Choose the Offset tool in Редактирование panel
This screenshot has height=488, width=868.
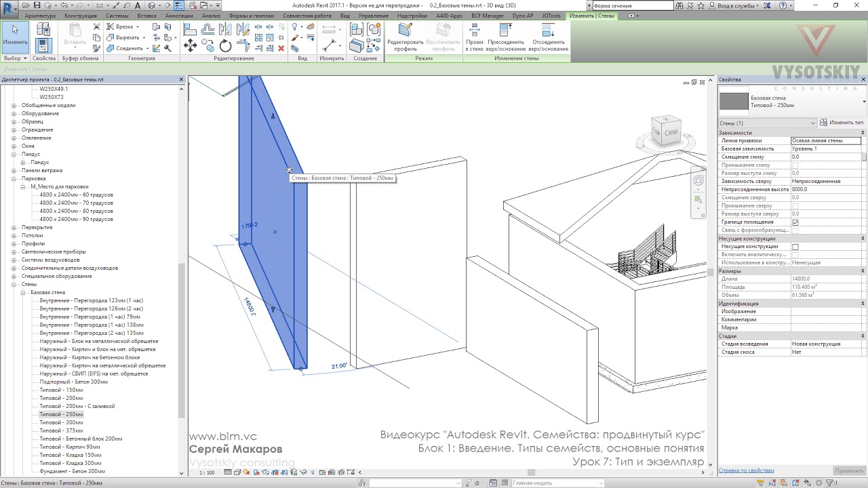pyautogui.click(x=208, y=29)
